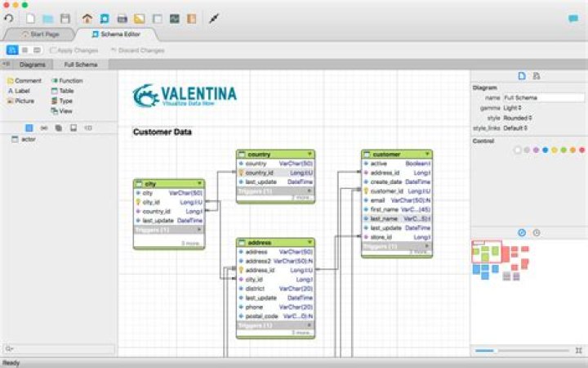588x368 pixels.
Task: Select the country_id field in country table
Action: [276, 173]
